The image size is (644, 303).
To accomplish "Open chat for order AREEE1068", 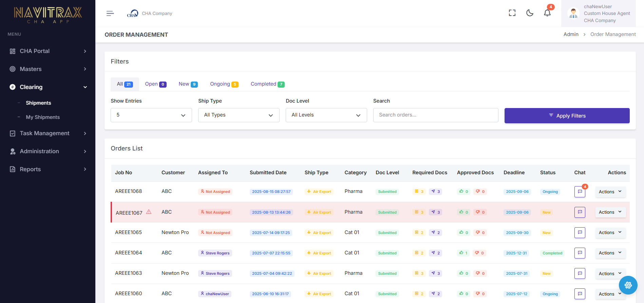I will click(x=580, y=192).
